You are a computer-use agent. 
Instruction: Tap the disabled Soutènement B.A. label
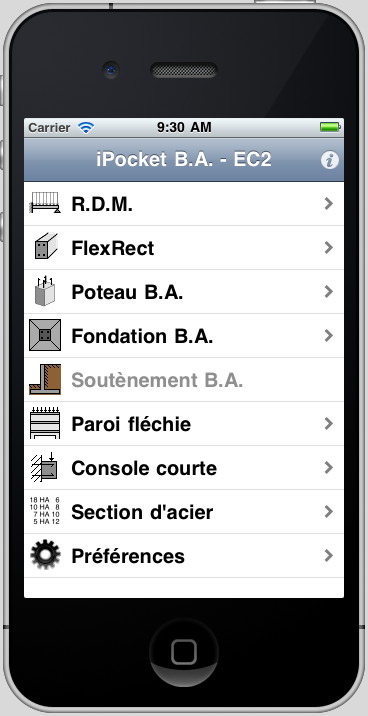157,380
